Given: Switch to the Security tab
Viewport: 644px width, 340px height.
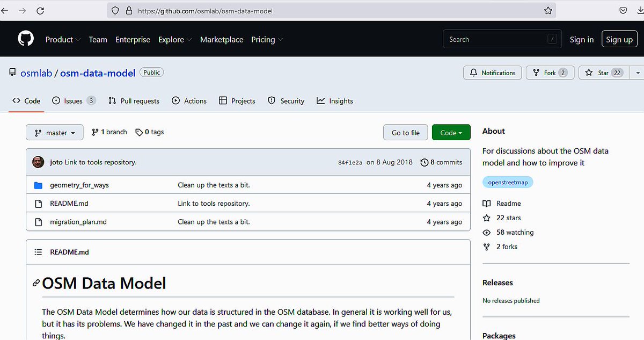Looking at the screenshot, I should [286, 101].
